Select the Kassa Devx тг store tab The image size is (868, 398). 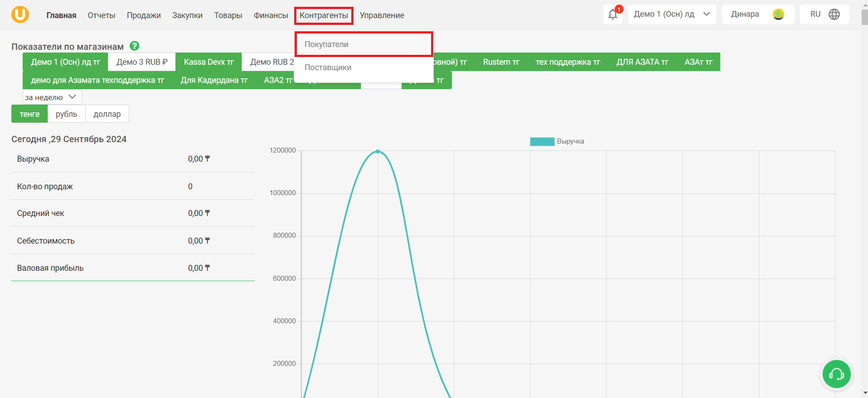click(209, 62)
